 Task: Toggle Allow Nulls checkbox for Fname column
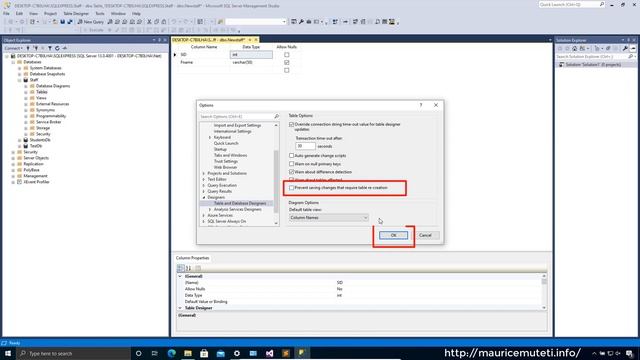(287, 62)
